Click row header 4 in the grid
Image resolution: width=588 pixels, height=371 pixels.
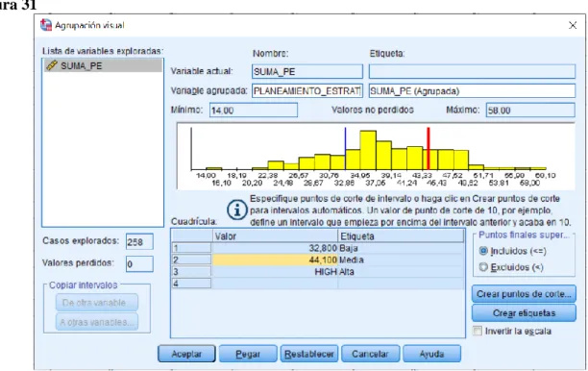coord(191,284)
